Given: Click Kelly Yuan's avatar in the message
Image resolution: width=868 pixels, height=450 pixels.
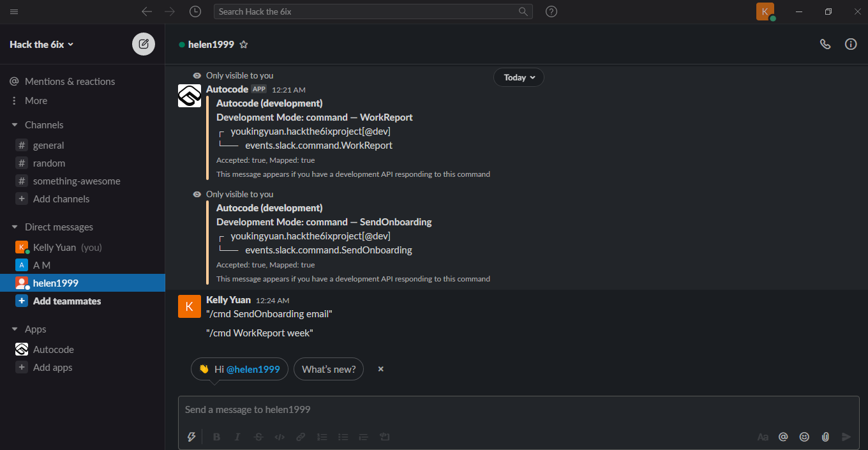Looking at the screenshot, I should 190,306.
